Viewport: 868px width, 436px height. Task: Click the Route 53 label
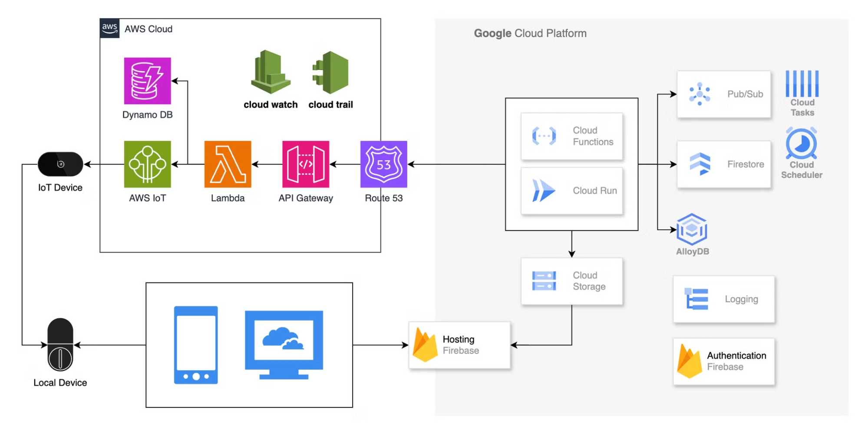(x=384, y=198)
